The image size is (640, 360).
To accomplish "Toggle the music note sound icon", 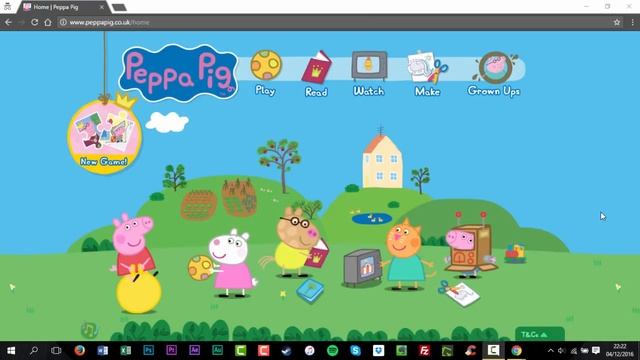I will pos(89,329).
